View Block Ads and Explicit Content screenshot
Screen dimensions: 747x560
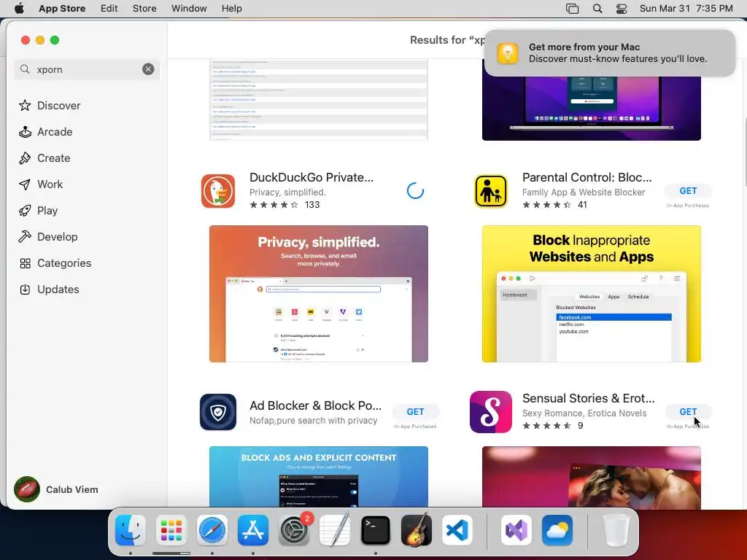[319, 477]
